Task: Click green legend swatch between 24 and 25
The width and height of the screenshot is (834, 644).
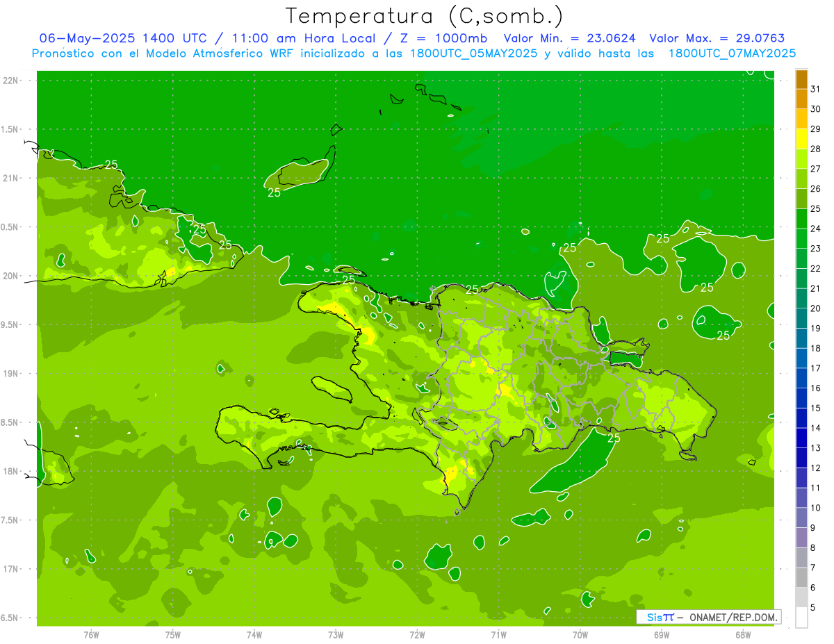Action: (801, 219)
